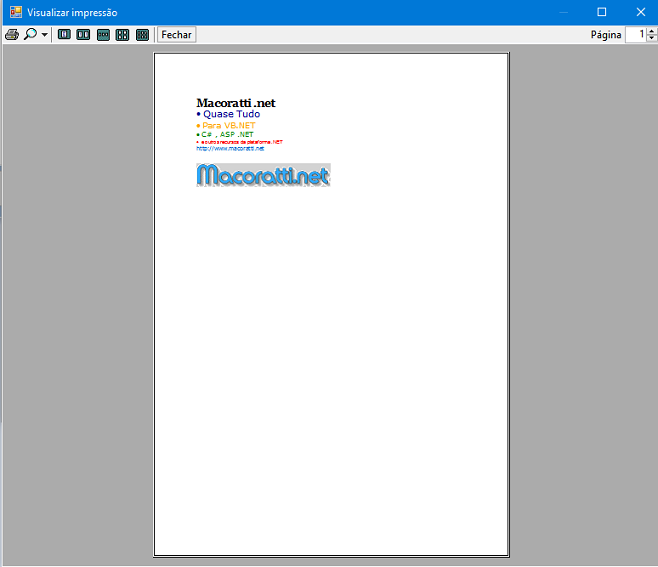Click the Zoom magnifier icon

tap(30, 34)
